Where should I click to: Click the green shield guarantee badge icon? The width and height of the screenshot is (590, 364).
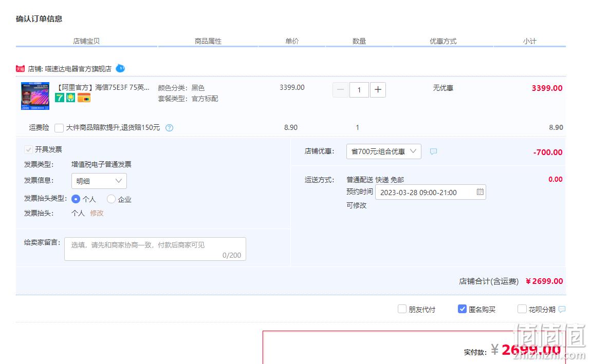pos(71,98)
